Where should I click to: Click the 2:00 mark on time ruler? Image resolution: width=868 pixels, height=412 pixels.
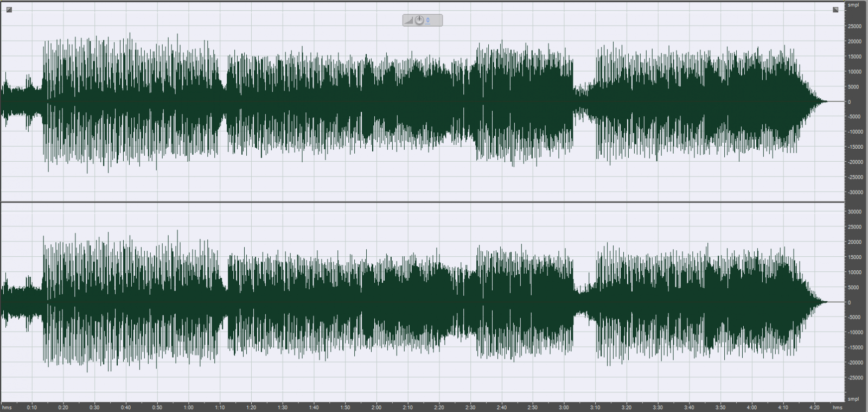tap(376, 407)
